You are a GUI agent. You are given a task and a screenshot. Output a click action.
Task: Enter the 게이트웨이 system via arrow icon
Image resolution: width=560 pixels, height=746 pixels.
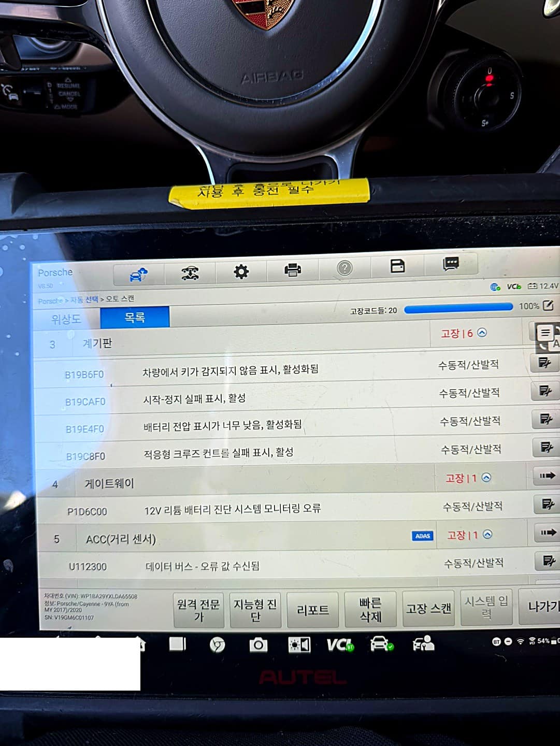(547, 476)
